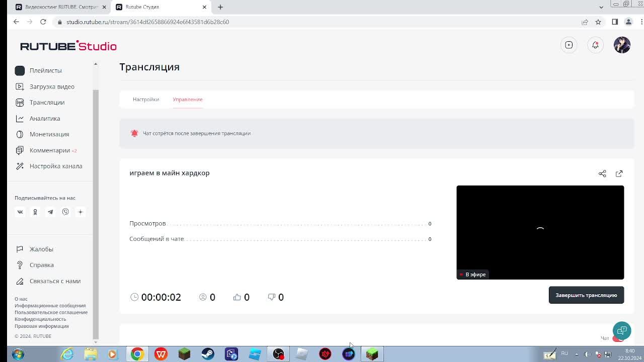This screenshot has height=362, width=644.
Task: Click the RUTUBE Studio logo
Action: [x=68, y=46]
